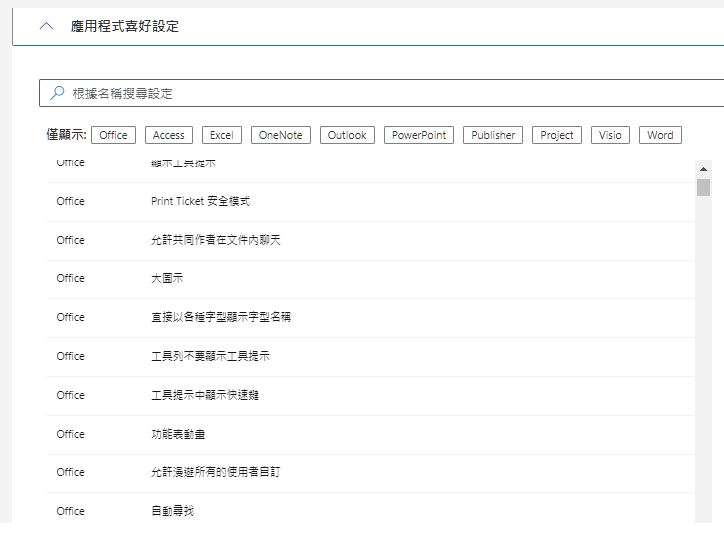Show only Word settings
This screenshot has width=724, height=535.
pos(660,135)
